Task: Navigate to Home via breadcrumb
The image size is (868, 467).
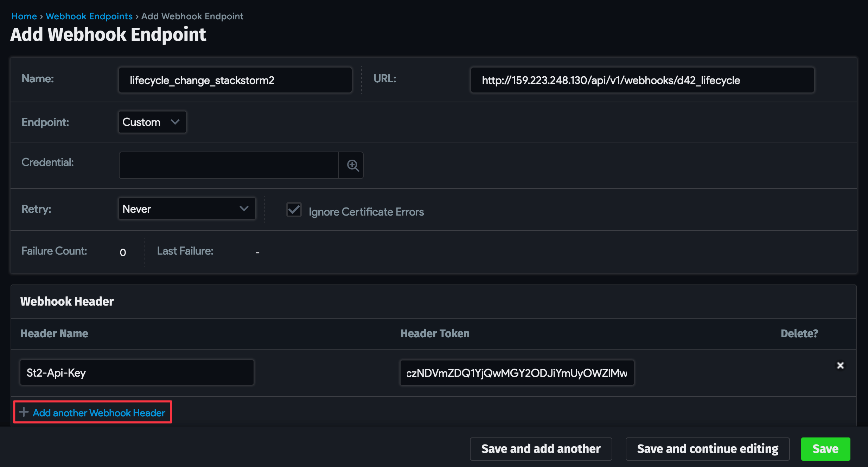Action: tap(24, 16)
